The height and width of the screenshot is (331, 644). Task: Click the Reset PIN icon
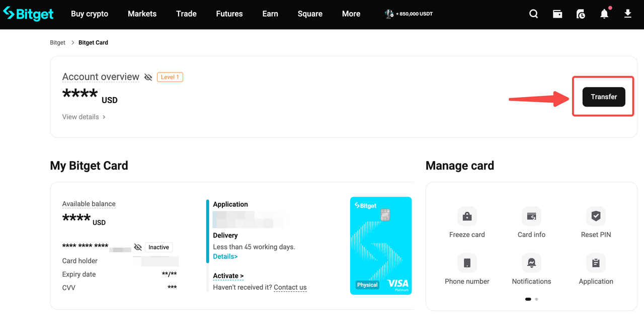click(596, 216)
